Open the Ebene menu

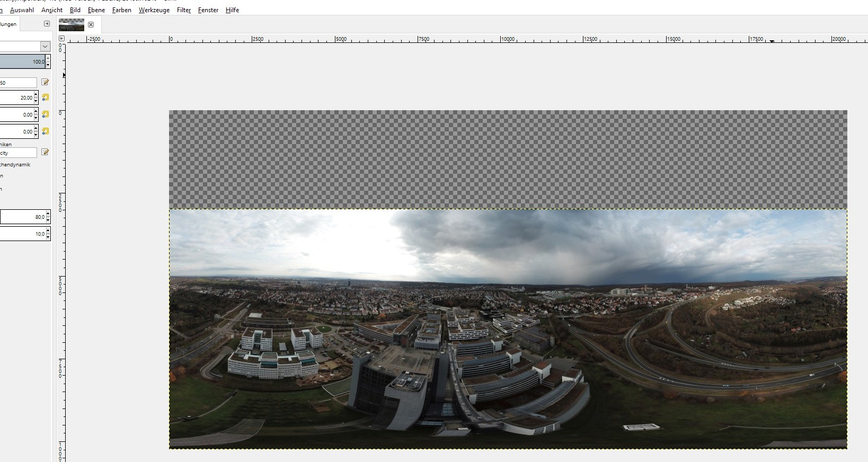click(x=96, y=10)
